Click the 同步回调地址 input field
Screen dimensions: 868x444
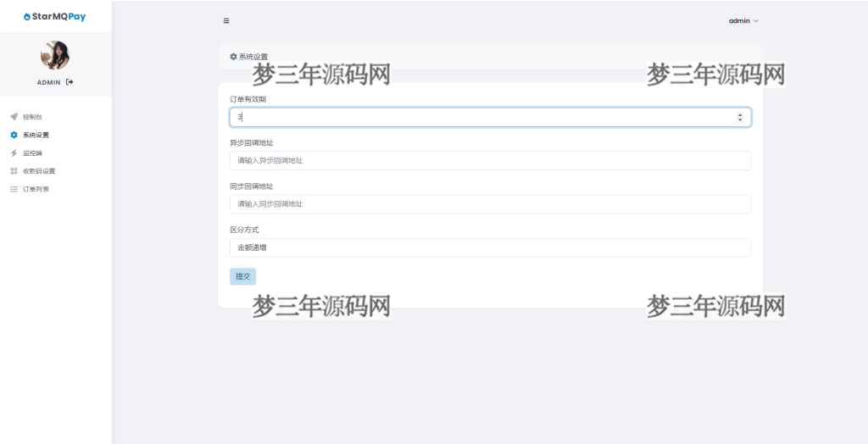(491, 203)
